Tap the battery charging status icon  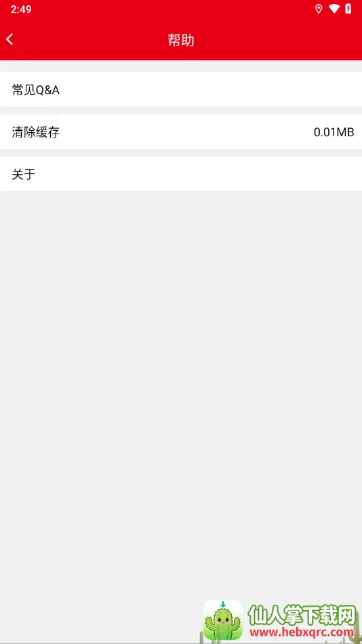[348, 9]
